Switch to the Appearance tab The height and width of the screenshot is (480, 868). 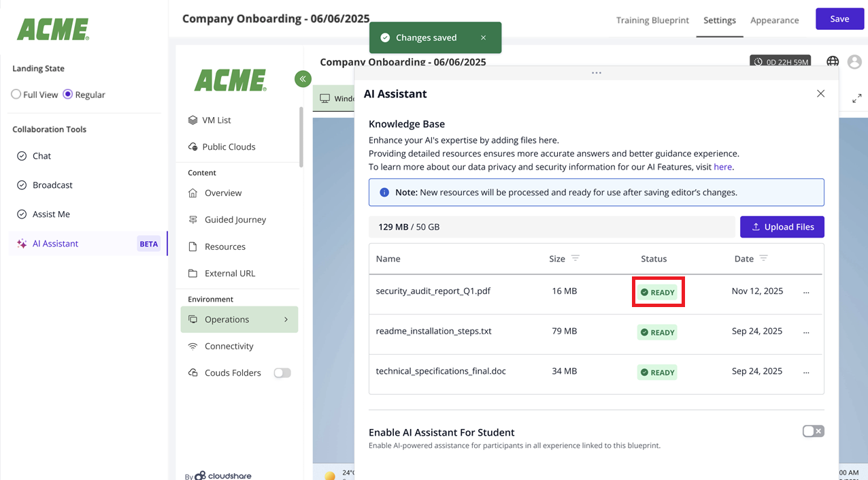(774, 20)
